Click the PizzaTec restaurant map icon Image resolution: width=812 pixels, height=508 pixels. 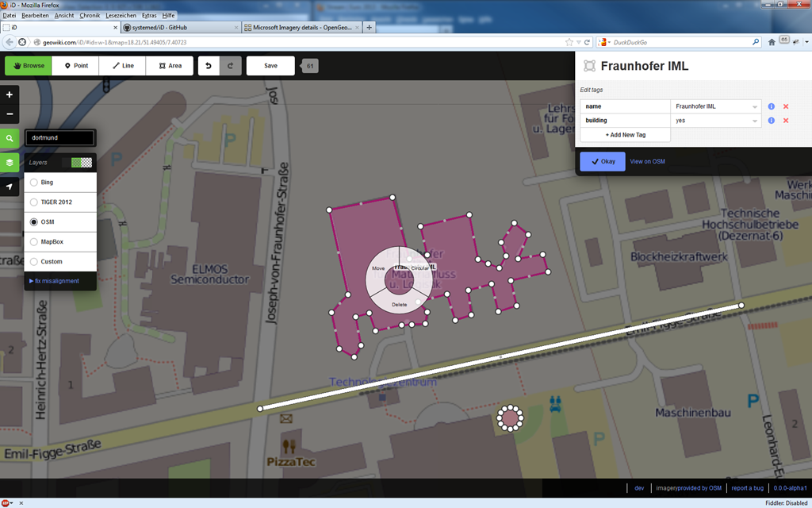point(289,446)
